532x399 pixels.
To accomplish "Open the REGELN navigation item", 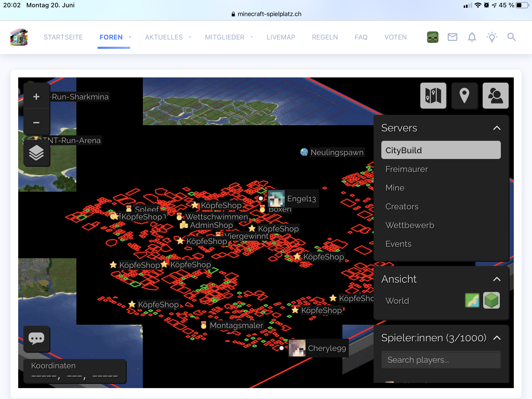I will (x=325, y=37).
